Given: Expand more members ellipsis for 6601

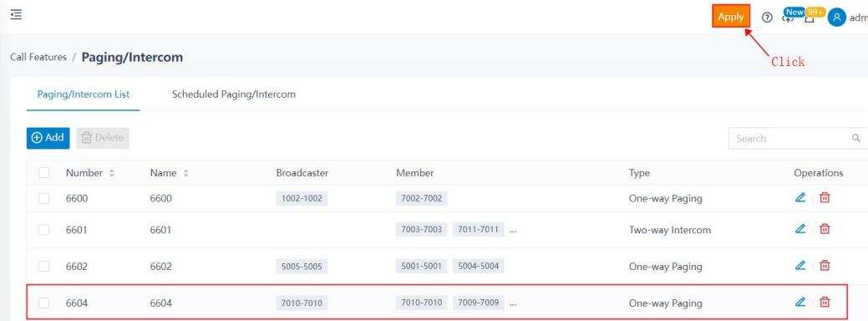Looking at the screenshot, I should (x=513, y=229).
